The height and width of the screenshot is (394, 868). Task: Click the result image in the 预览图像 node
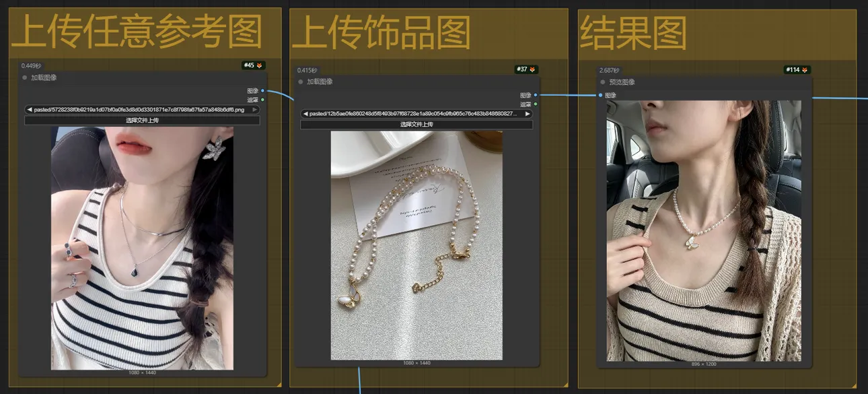(x=704, y=231)
